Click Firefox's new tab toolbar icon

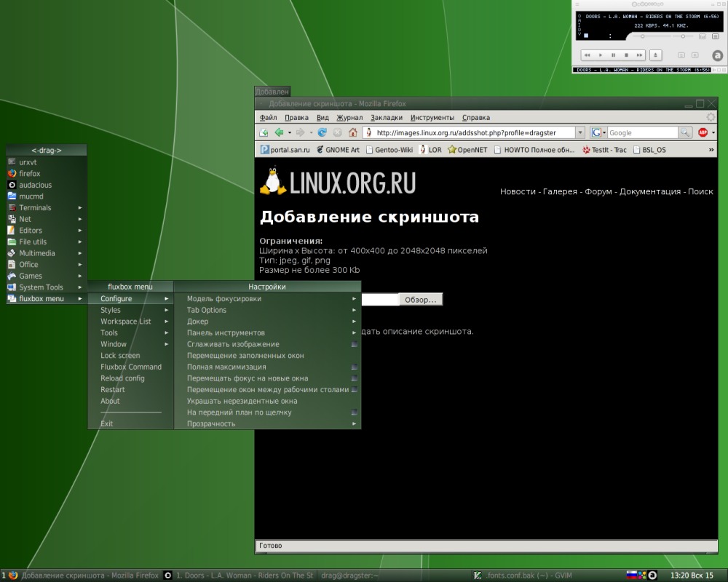click(264, 132)
